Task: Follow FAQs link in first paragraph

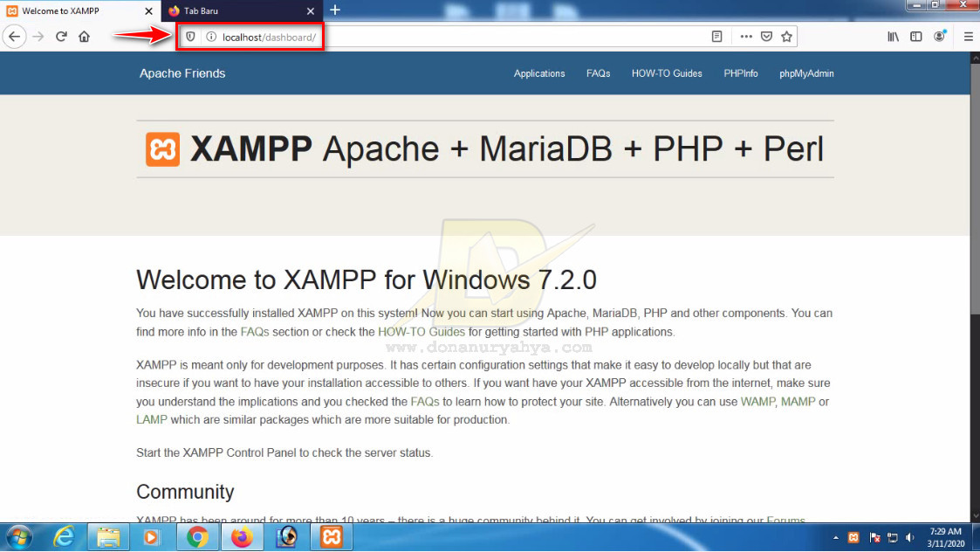Action: coord(254,332)
